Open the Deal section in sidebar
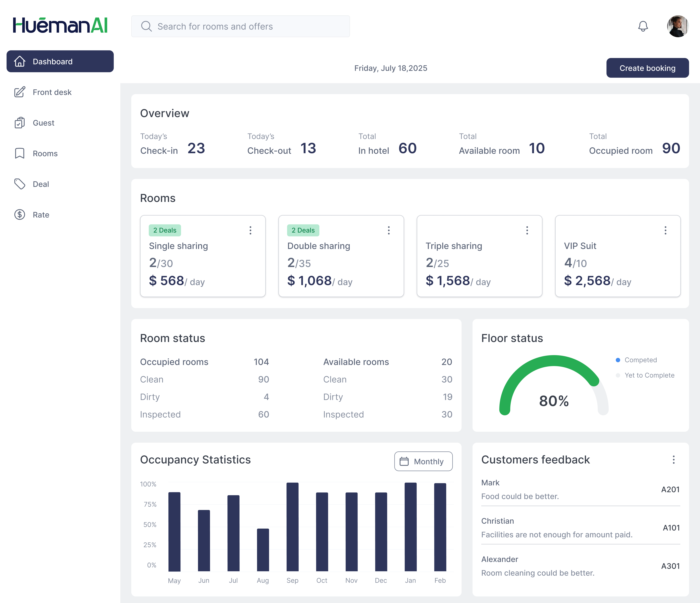This screenshot has width=700, height=603. [x=41, y=184]
